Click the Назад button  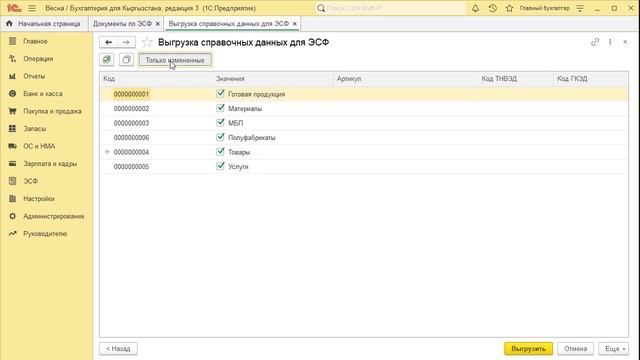click(x=118, y=349)
